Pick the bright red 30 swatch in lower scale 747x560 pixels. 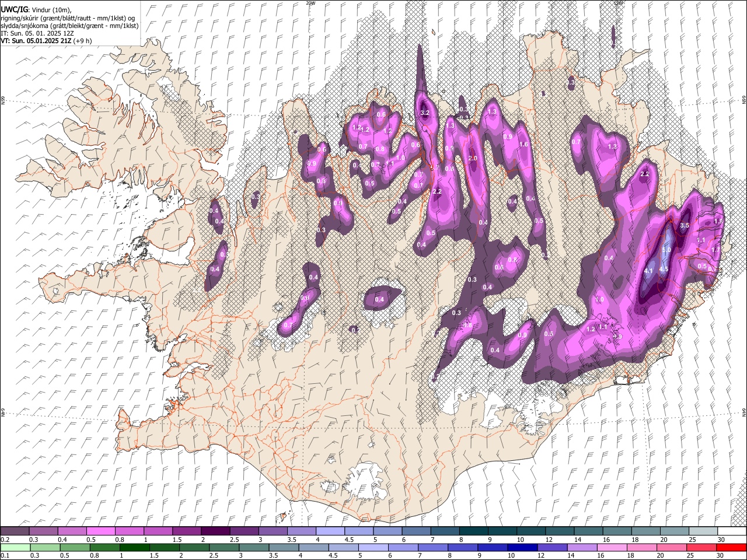(x=731, y=548)
